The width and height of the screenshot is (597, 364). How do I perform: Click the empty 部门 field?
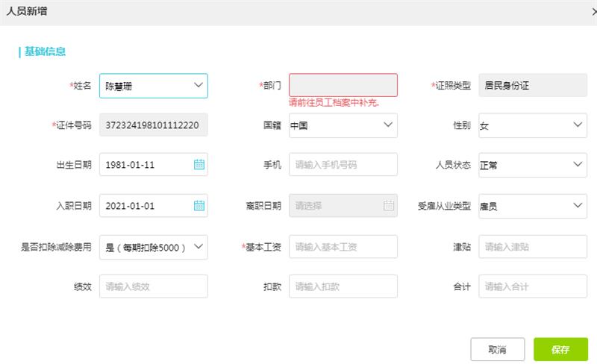[x=343, y=85]
